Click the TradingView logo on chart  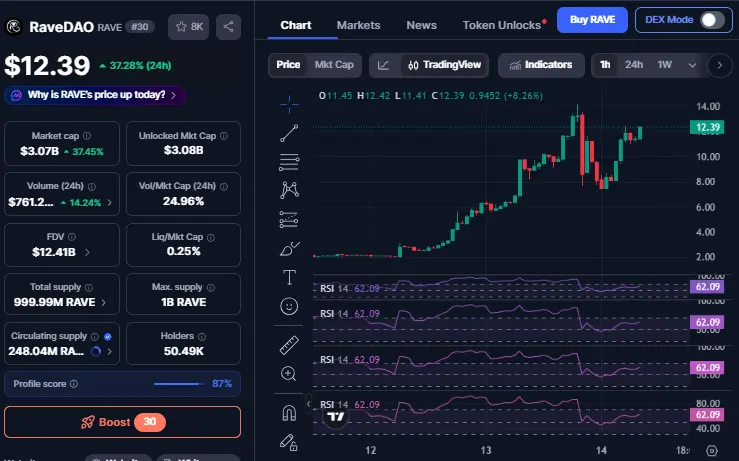pos(336,417)
